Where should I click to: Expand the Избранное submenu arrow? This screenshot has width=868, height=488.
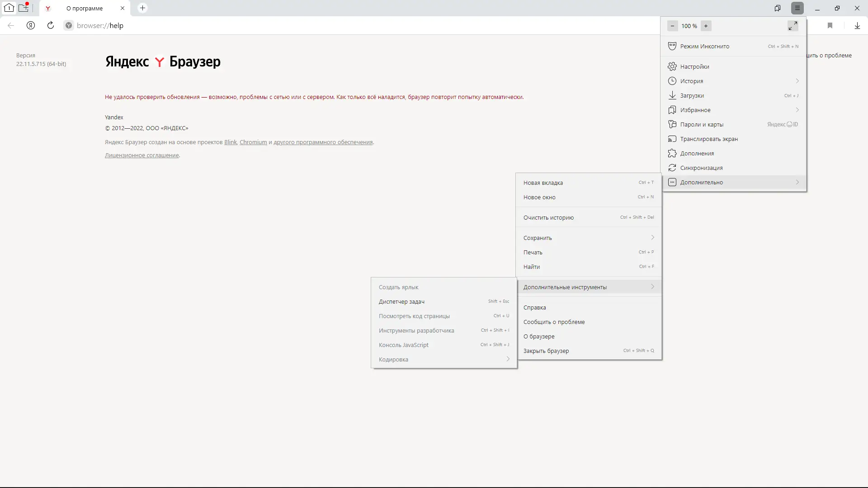click(797, 110)
